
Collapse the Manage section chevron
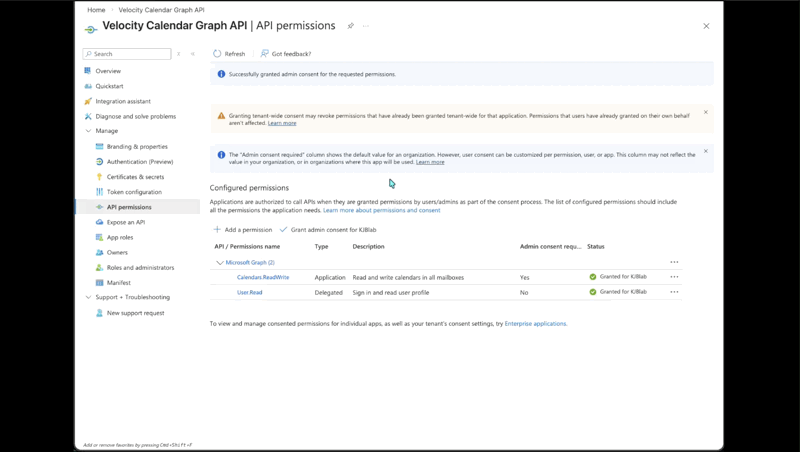[x=88, y=131]
